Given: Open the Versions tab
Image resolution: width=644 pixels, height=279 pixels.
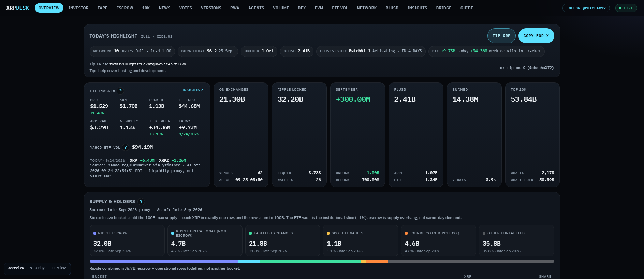Looking at the screenshot, I should pos(211,8).
